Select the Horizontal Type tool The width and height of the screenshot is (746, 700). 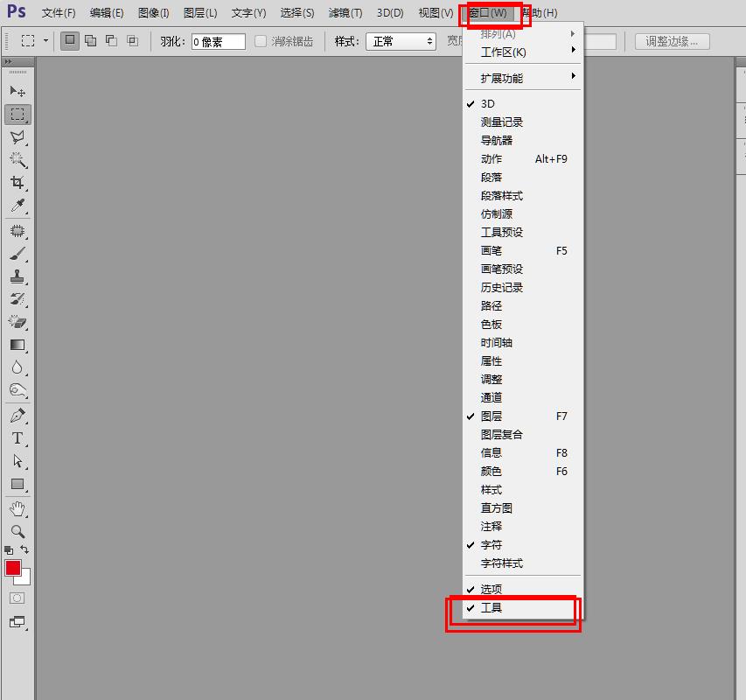pyautogui.click(x=17, y=438)
